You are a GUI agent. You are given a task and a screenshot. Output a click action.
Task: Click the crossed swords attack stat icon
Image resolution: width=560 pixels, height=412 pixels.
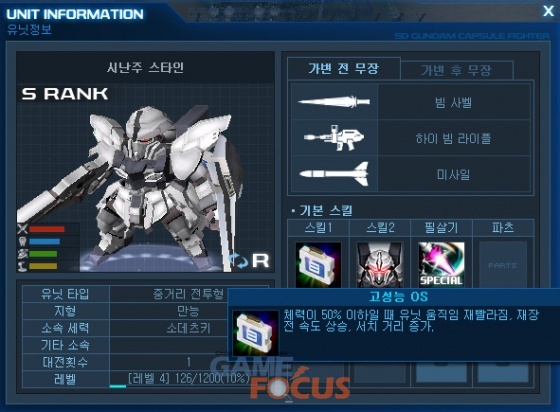point(22,229)
